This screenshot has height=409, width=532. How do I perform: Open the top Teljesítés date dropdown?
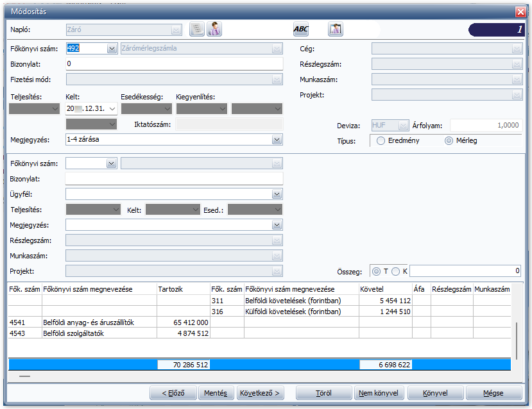[x=55, y=109]
